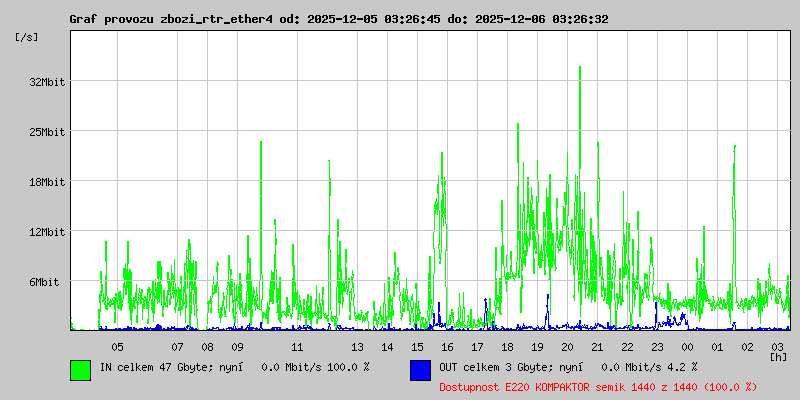Click the graph title 'Graf provozu zbozi_rtr_ether4'
Screen dimensions: 800x400
[172, 19]
